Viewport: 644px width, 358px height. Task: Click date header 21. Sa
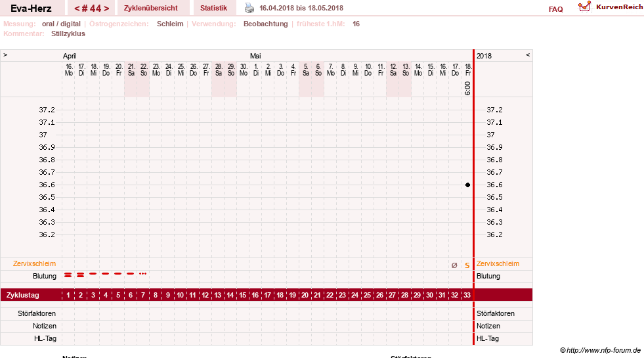(131, 70)
